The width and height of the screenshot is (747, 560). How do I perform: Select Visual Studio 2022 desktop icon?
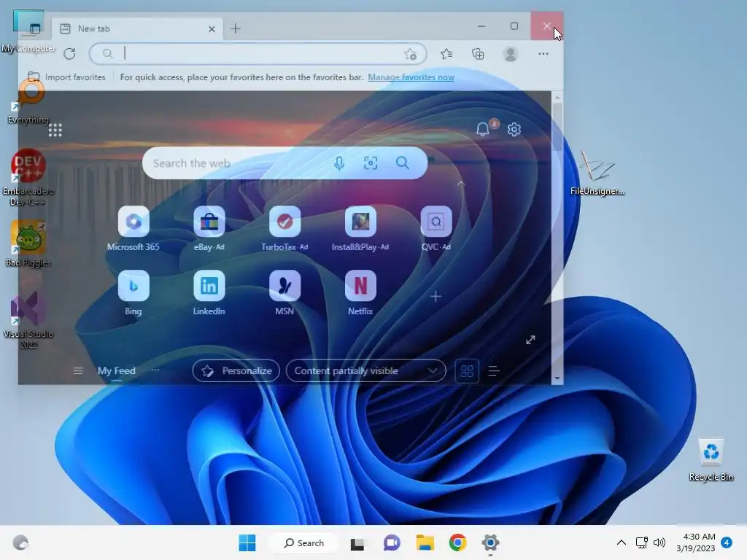pyautogui.click(x=28, y=320)
